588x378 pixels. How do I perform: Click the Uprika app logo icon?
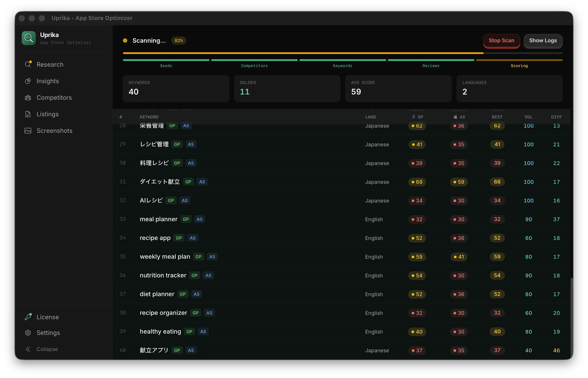click(29, 38)
